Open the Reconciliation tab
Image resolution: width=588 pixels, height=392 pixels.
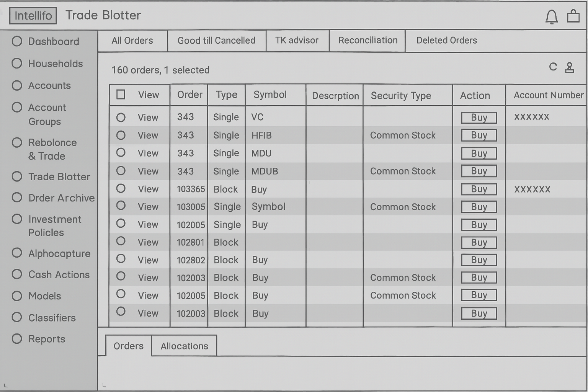click(367, 41)
